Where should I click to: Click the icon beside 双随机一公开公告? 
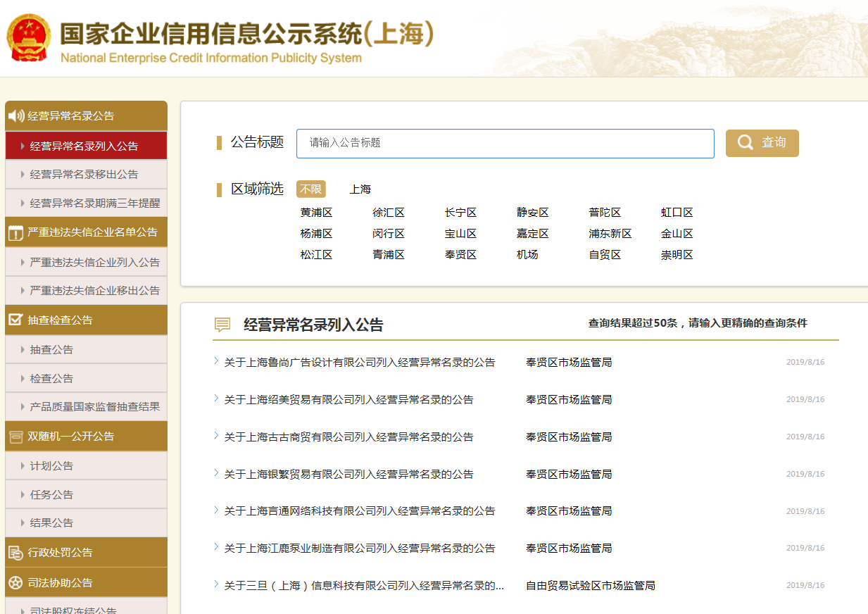(x=15, y=437)
